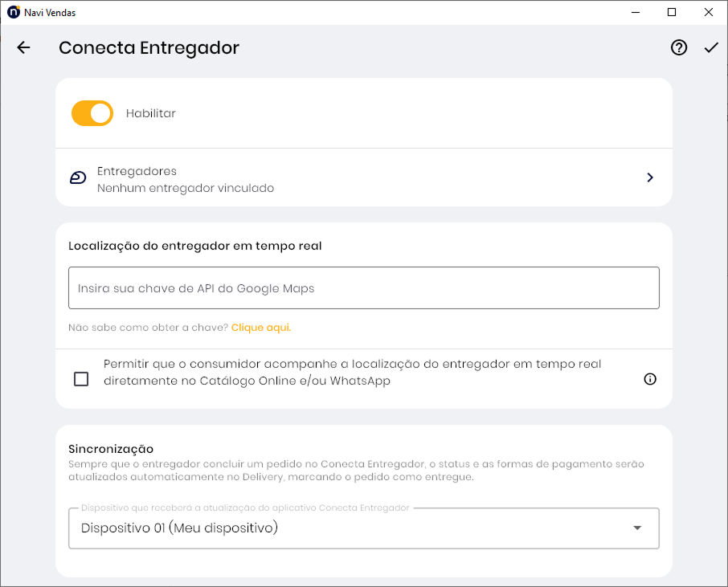The width and height of the screenshot is (728, 587).
Task: Click the 'Conecta Entregador' page title
Action: point(149,47)
